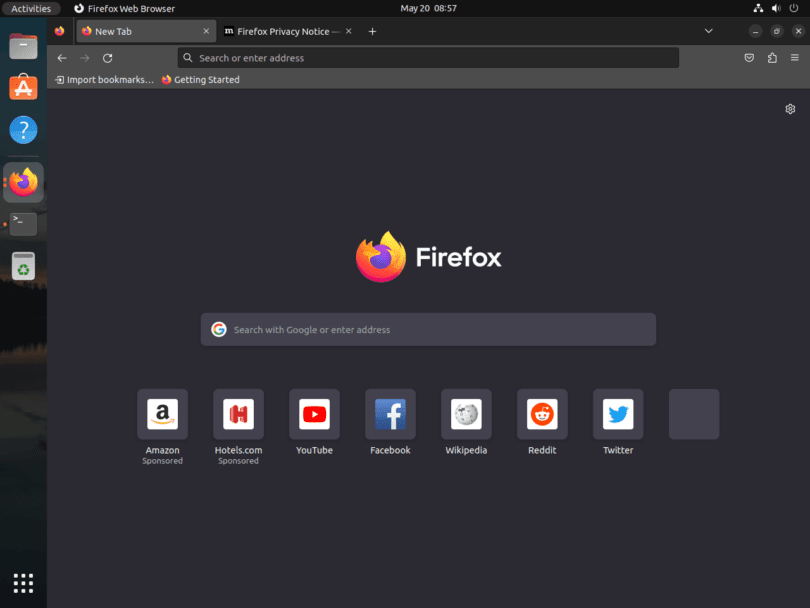Viewport: 810px width, 608px height.
Task: Open the account or extensions icon
Action: [770, 57]
